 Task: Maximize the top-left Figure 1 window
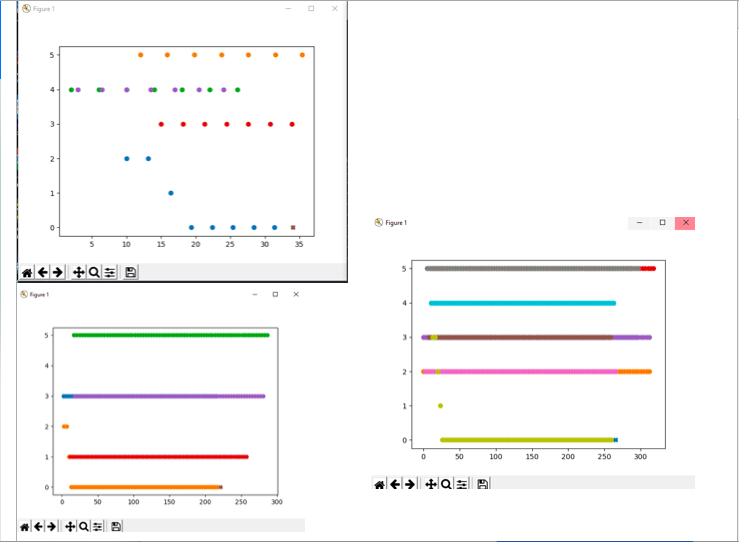tap(311, 8)
